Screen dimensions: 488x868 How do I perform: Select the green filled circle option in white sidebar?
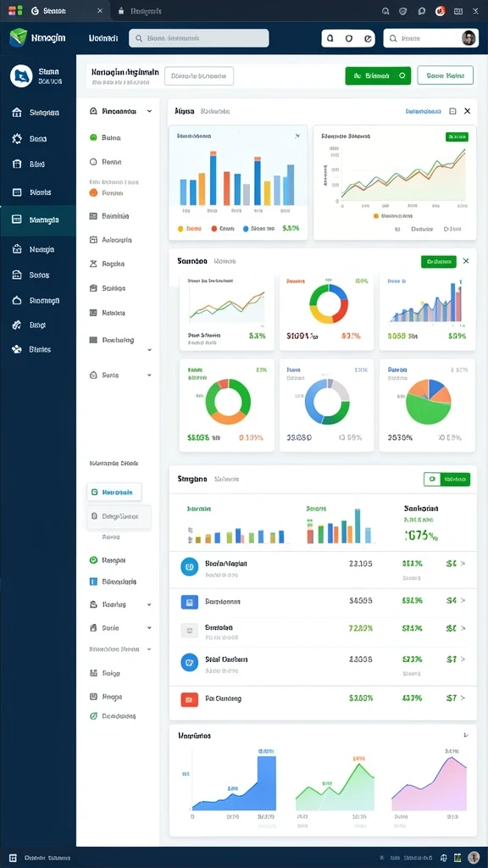pyautogui.click(x=93, y=138)
